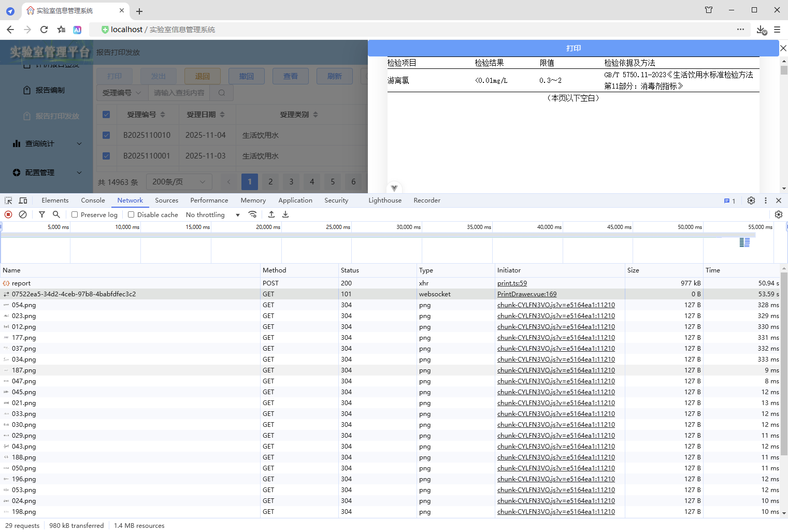Go back in the browser

click(x=10, y=30)
